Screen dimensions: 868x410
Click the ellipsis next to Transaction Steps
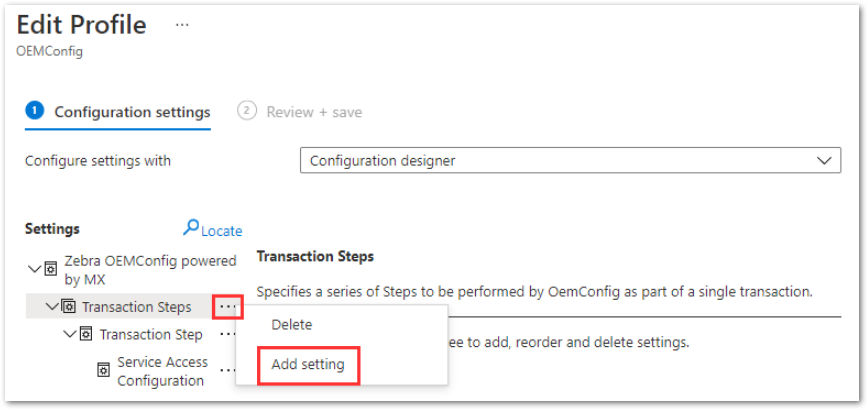coord(228,307)
